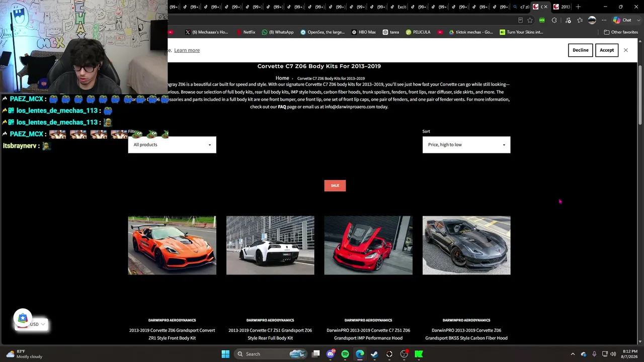Open the reader view icon in the address bar
The width and height of the screenshot is (644, 362).
click(520, 20)
